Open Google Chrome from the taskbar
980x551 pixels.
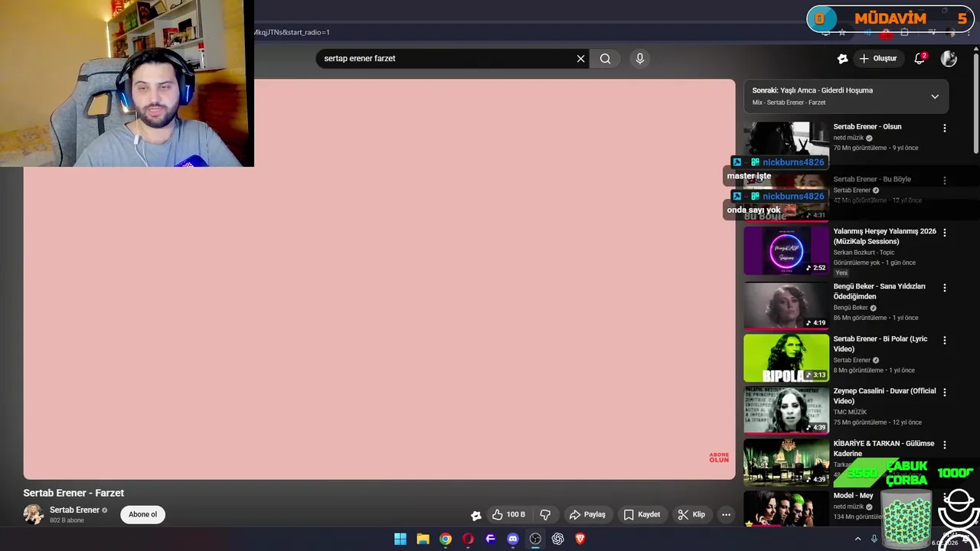pos(445,539)
